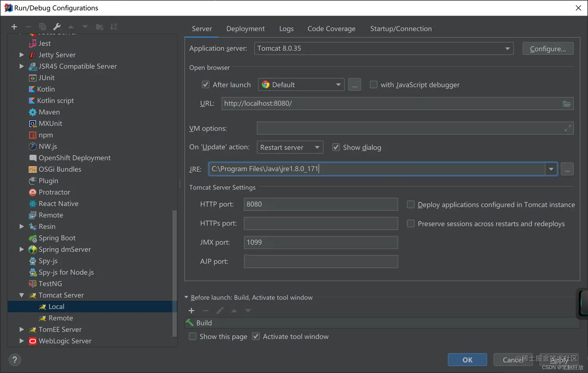
Task: Add a before launch task
Action: click(x=191, y=310)
